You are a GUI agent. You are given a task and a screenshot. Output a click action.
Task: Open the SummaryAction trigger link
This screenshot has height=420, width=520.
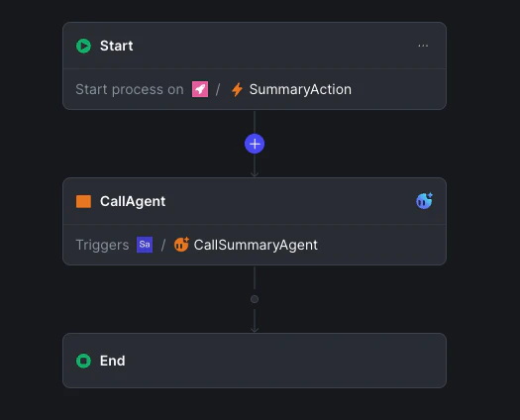coord(300,89)
